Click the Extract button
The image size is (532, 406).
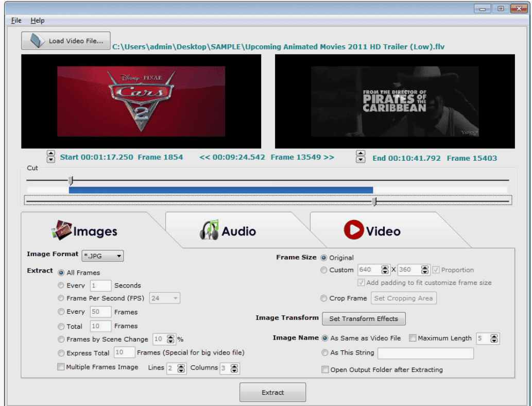(272, 393)
